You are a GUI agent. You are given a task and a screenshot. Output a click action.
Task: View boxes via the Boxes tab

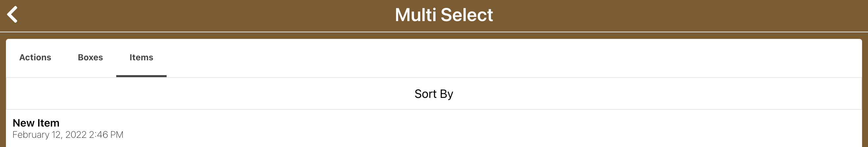click(90, 58)
